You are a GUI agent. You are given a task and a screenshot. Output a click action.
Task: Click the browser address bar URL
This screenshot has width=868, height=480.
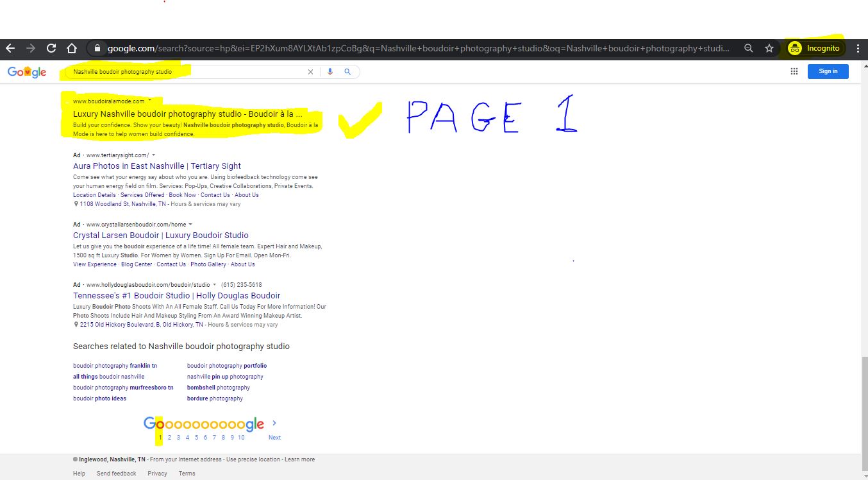point(417,48)
